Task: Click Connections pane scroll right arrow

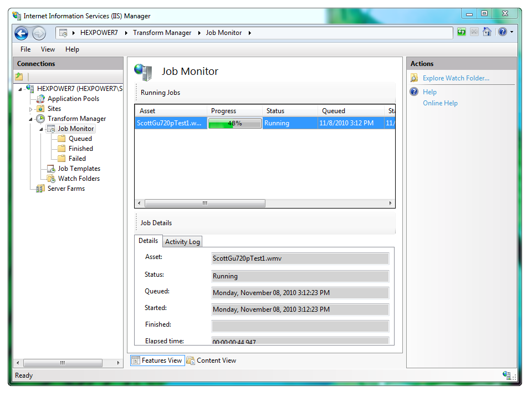Action: tap(118, 363)
